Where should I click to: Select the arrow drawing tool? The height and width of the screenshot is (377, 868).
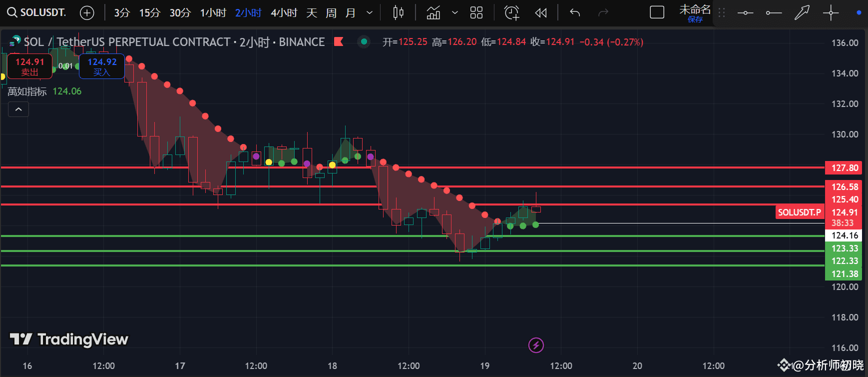point(802,12)
